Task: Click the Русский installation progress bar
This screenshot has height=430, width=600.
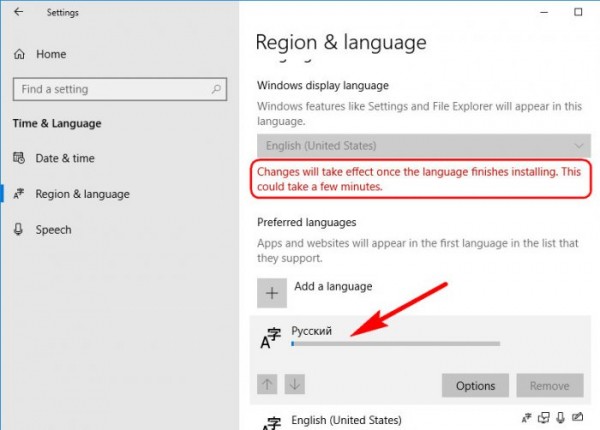Action: click(395, 344)
